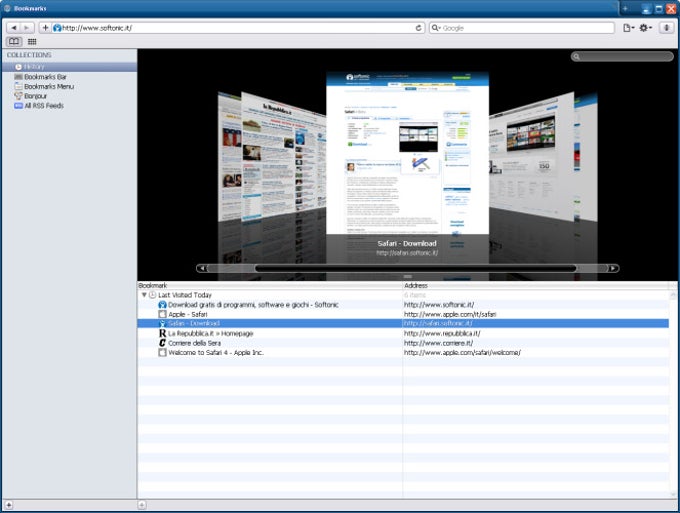Click the blank page icon beside Apple - Safari
Image resolution: width=680 pixels, height=513 pixels.
[x=162, y=314]
